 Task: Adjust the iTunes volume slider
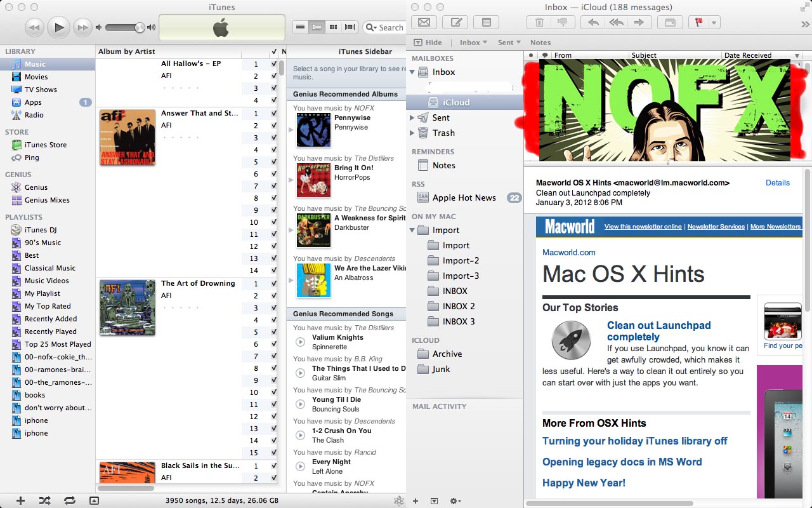[x=126, y=27]
